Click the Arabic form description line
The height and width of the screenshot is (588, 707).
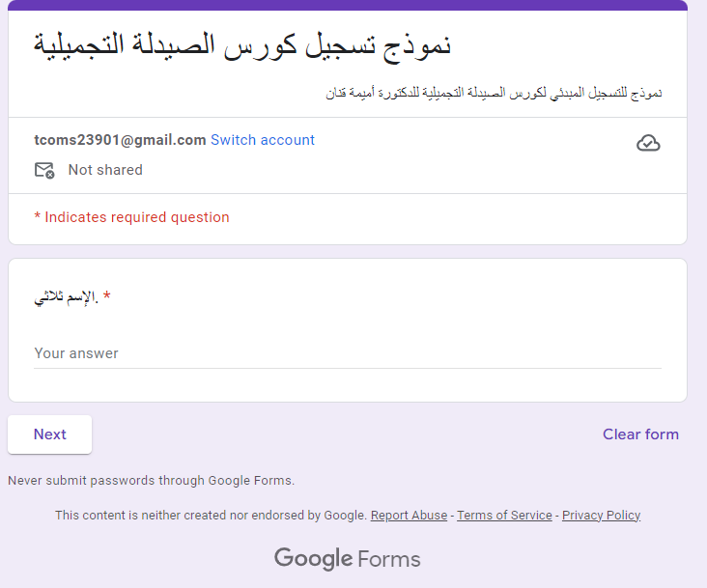(x=494, y=94)
